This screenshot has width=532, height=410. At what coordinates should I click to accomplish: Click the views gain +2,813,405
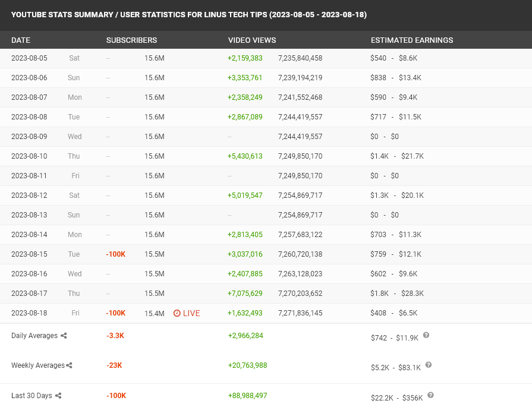click(245, 235)
